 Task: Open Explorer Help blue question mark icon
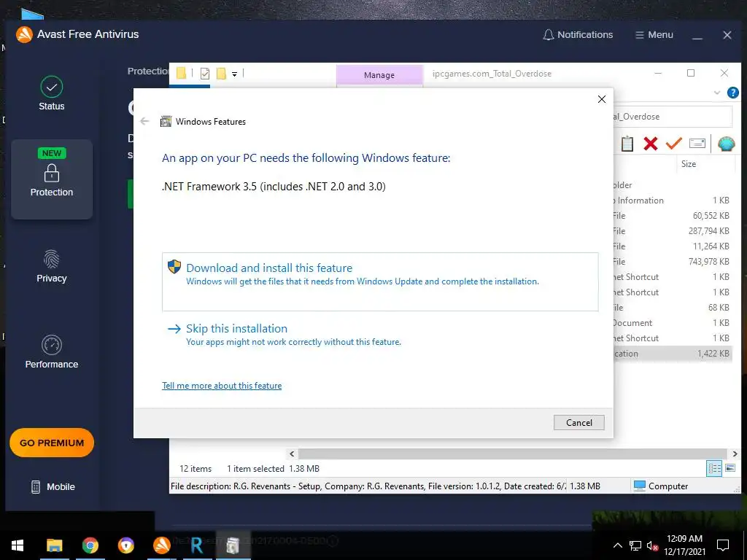[732, 93]
